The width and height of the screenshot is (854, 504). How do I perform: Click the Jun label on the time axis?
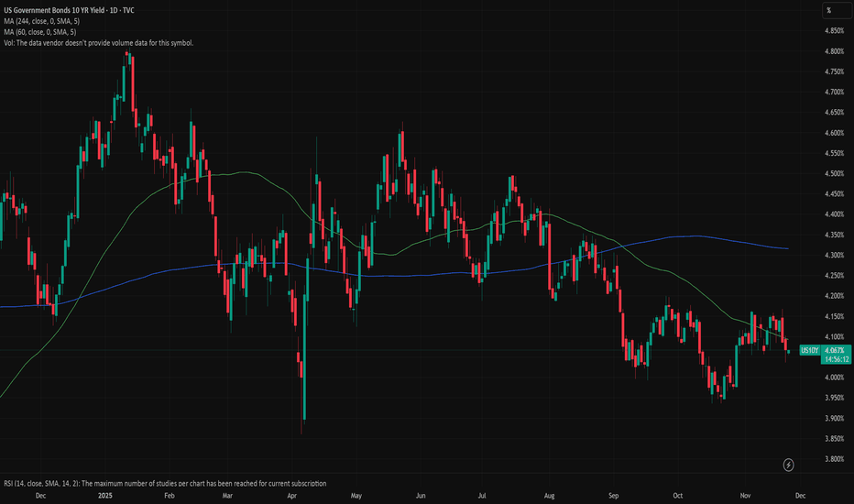tap(422, 495)
